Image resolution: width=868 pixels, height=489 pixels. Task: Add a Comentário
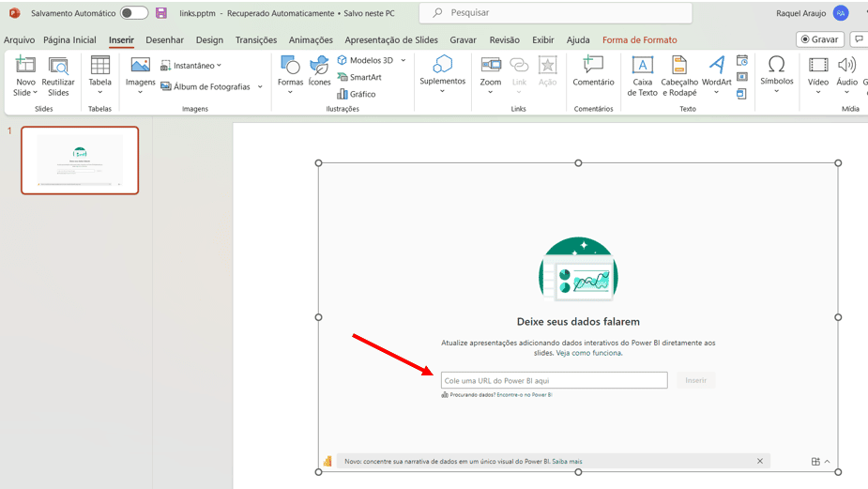(593, 71)
